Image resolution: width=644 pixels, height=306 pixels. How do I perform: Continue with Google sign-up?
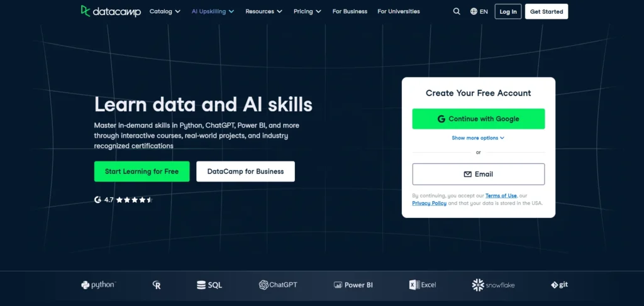pyautogui.click(x=479, y=119)
